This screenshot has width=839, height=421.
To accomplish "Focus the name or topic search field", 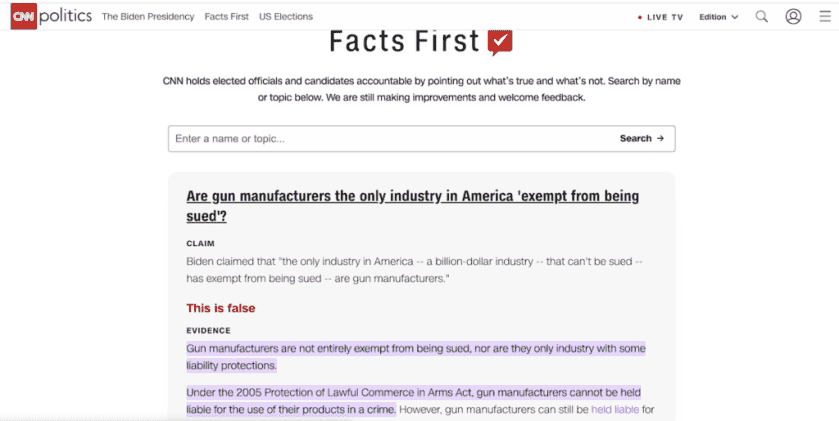I will (x=390, y=139).
